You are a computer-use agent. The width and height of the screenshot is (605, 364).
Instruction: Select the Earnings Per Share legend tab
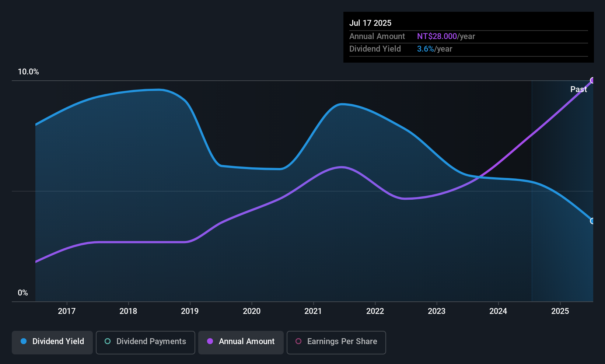[336, 342]
